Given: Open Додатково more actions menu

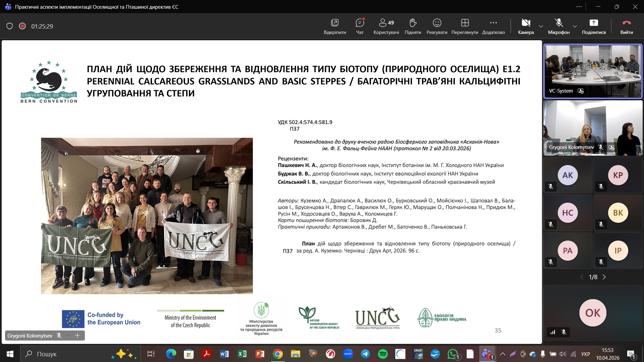Looking at the screenshot, I should [493, 26].
